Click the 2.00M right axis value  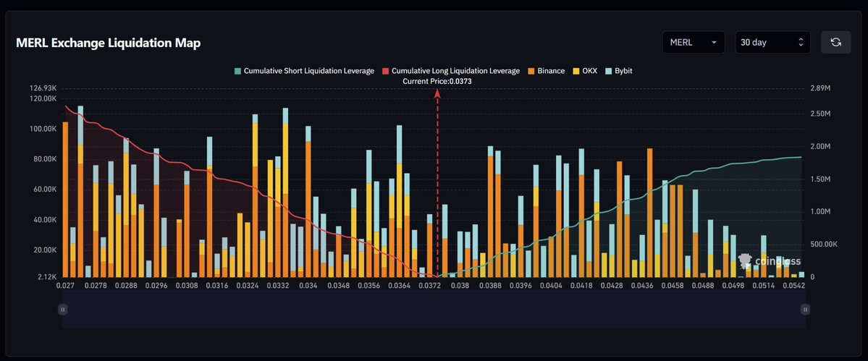(x=819, y=147)
